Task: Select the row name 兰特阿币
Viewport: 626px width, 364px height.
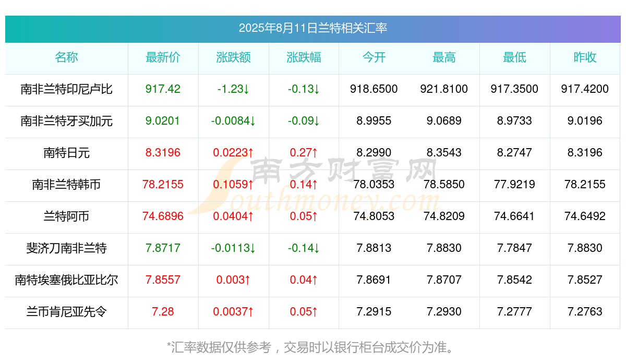Action: pos(66,216)
